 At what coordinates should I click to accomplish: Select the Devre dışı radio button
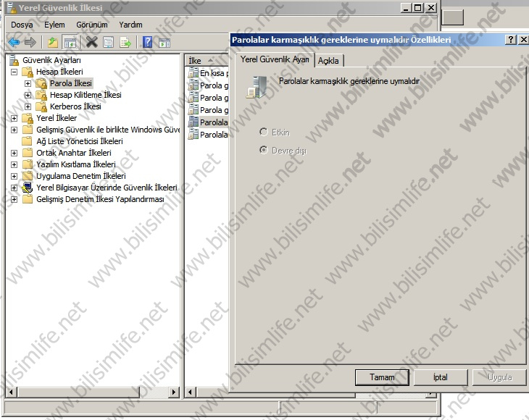(x=264, y=150)
